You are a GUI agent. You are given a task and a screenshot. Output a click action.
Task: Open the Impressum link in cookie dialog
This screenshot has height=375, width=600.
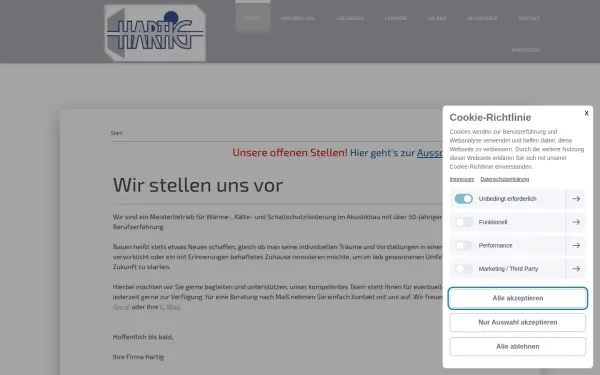coord(461,179)
